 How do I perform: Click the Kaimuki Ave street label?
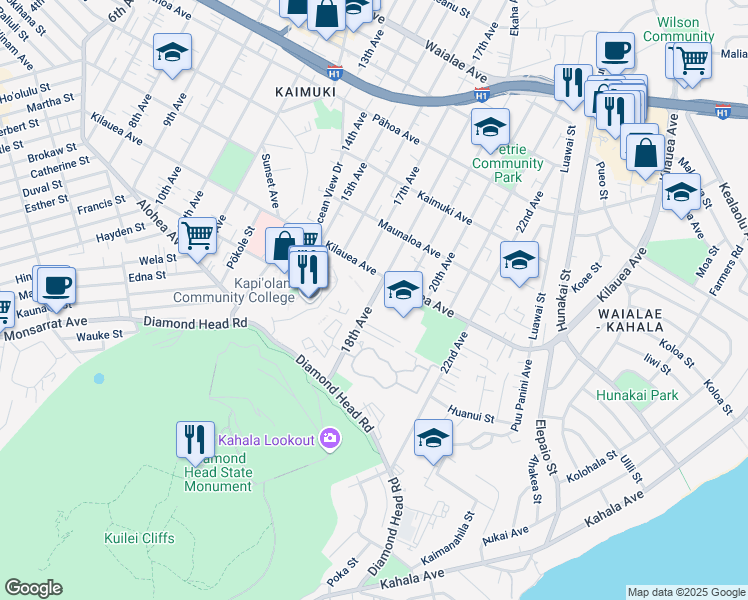[445, 208]
